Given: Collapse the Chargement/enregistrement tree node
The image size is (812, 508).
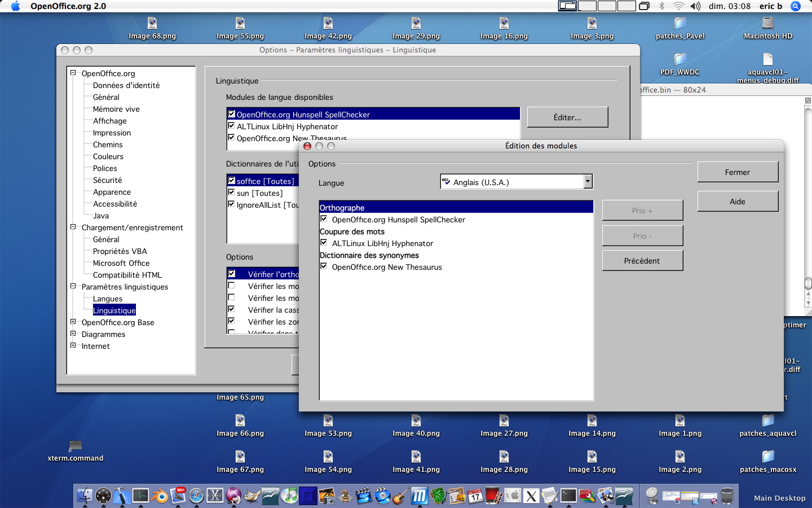Looking at the screenshot, I should click(73, 227).
